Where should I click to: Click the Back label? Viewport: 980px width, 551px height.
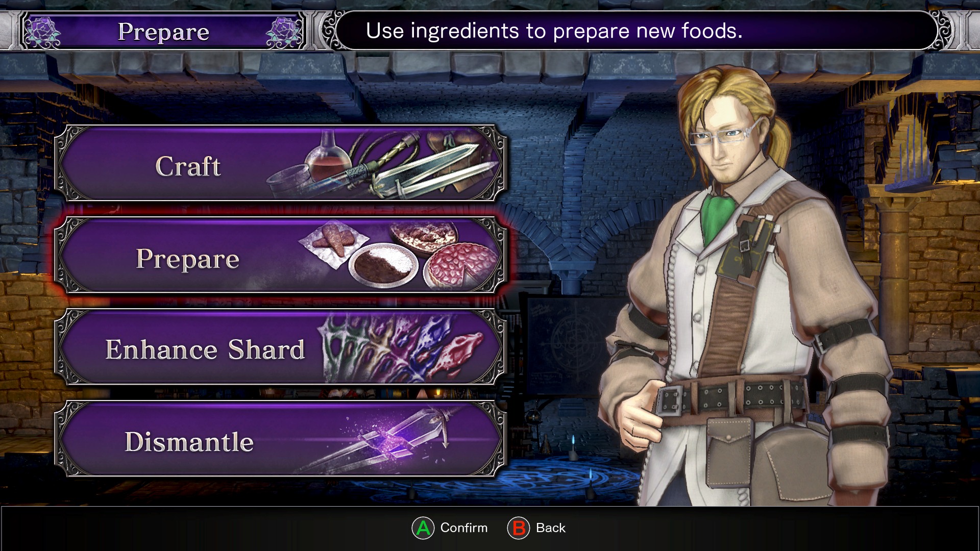click(x=551, y=528)
